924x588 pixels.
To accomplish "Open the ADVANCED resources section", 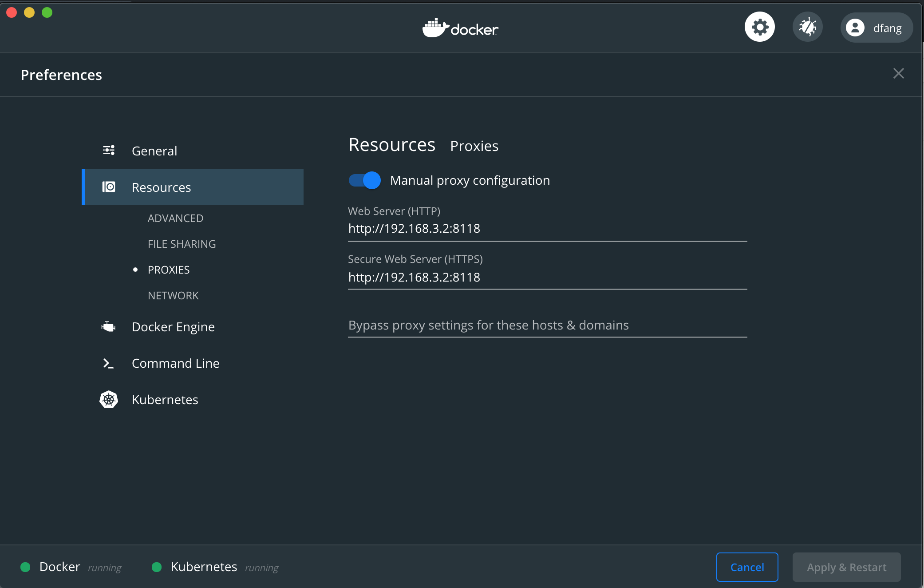I will pyautogui.click(x=175, y=219).
